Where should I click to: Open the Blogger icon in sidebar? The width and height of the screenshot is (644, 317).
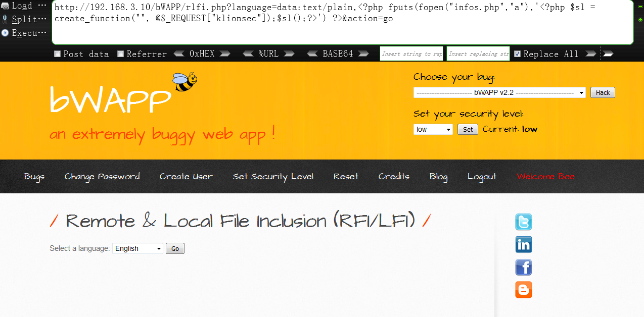(523, 290)
